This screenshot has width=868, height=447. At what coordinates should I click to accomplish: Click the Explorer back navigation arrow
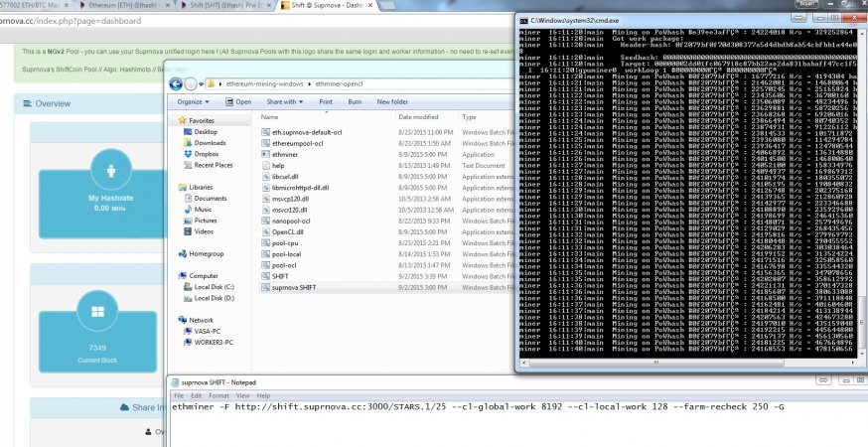coord(176,84)
